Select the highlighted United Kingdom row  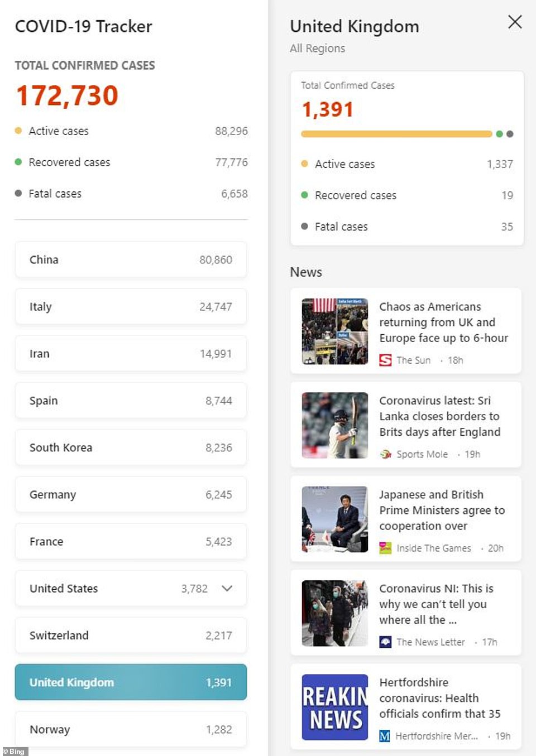131,682
